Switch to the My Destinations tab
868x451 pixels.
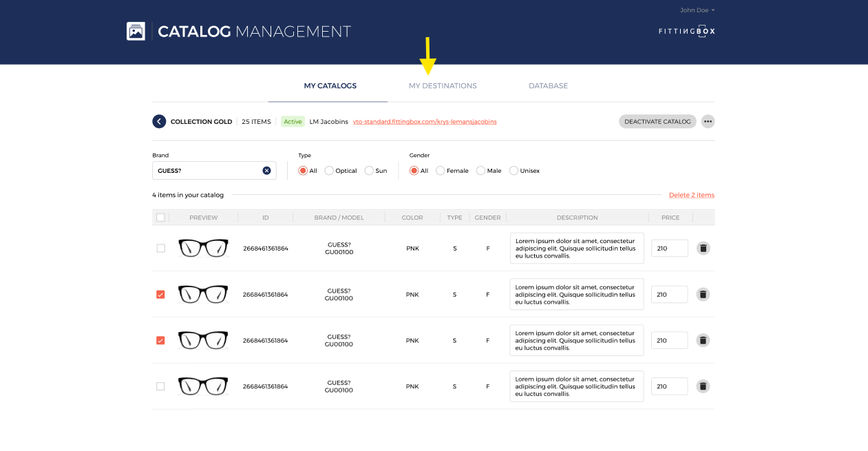click(443, 86)
